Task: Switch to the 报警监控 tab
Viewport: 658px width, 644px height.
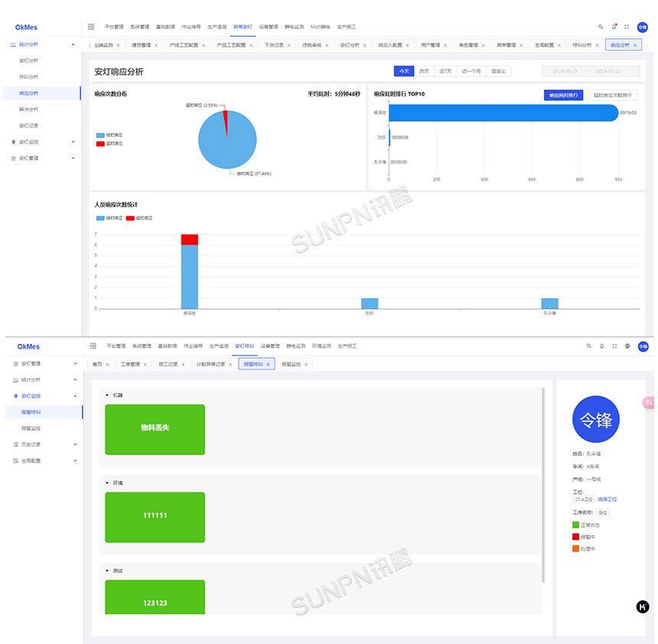Action: (291, 365)
